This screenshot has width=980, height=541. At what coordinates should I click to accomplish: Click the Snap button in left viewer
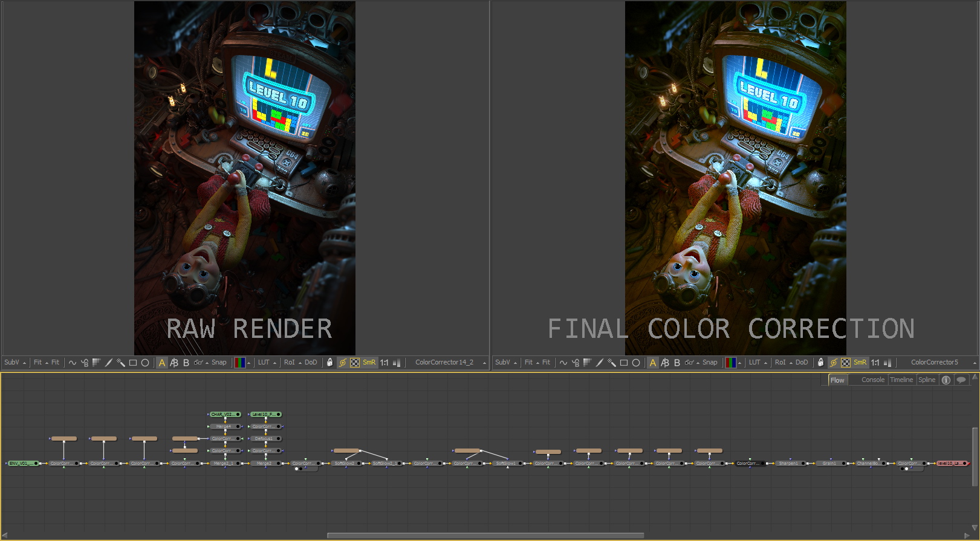219,363
